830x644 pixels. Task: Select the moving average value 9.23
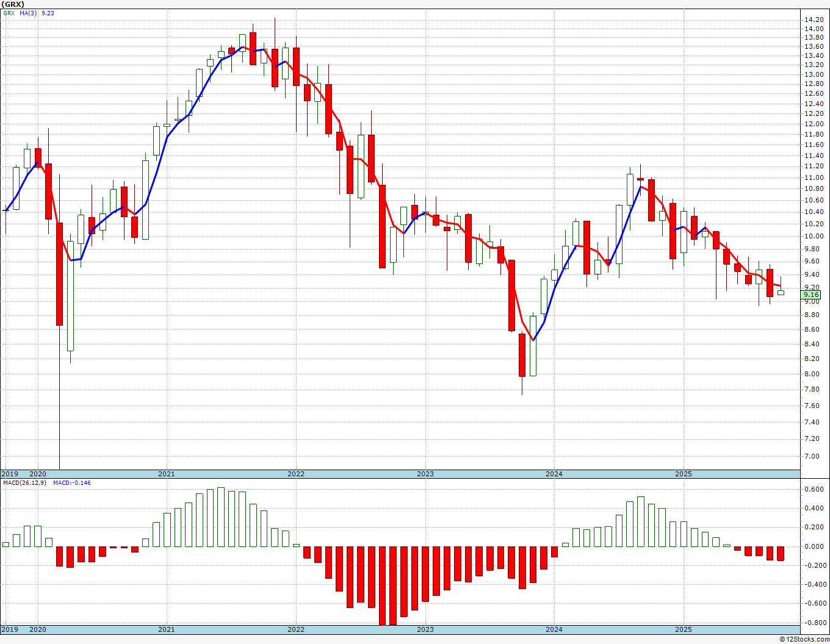click(x=48, y=13)
